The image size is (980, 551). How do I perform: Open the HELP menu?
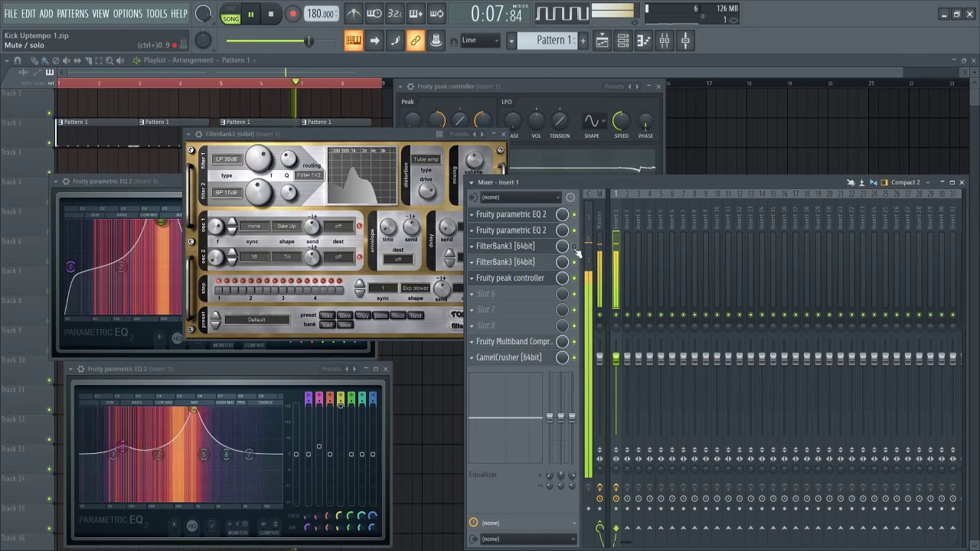point(179,14)
